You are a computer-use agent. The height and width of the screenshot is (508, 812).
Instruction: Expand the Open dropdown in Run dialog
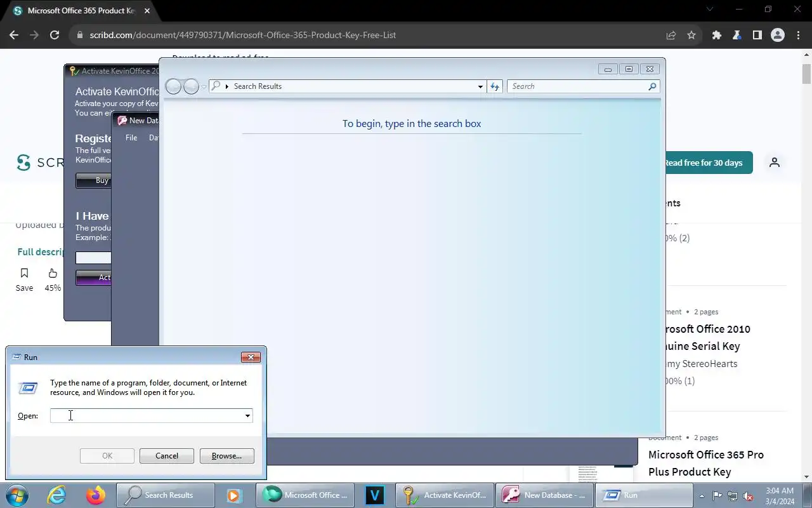pos(247,415)
